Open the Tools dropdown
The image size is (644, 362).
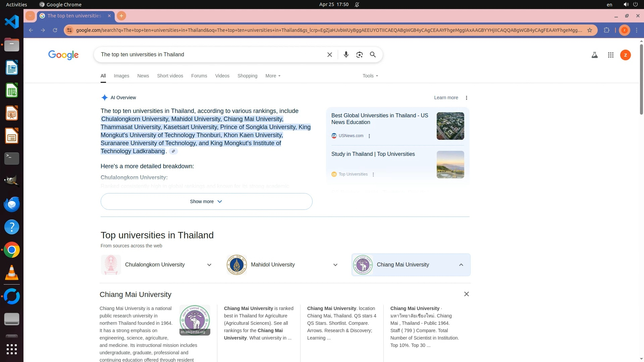point(370,76)
